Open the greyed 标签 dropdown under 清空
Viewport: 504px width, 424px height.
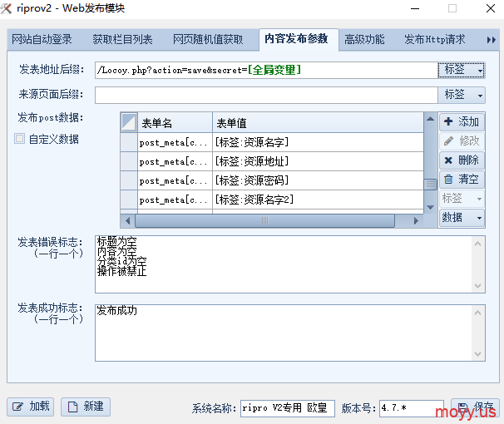462,199
